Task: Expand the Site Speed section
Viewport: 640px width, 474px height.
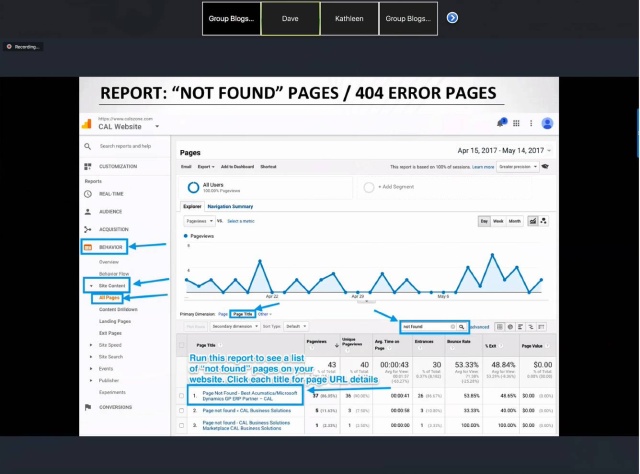Action: (91, 345)
